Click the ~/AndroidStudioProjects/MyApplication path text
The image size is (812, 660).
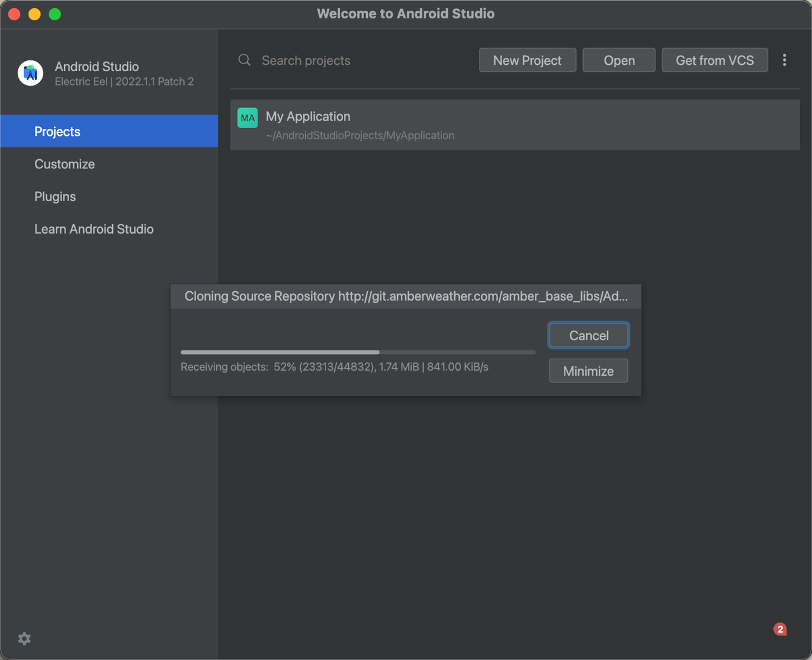pos(360,135)
